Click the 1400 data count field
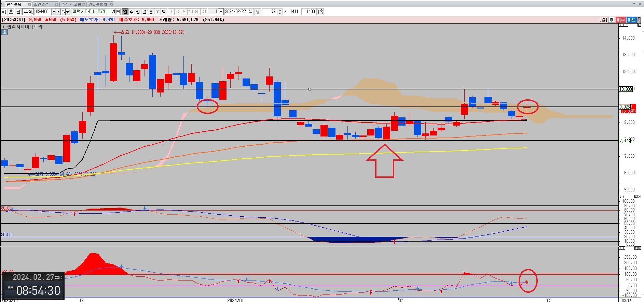The image size is (644, 302). [x=309, y=12]
